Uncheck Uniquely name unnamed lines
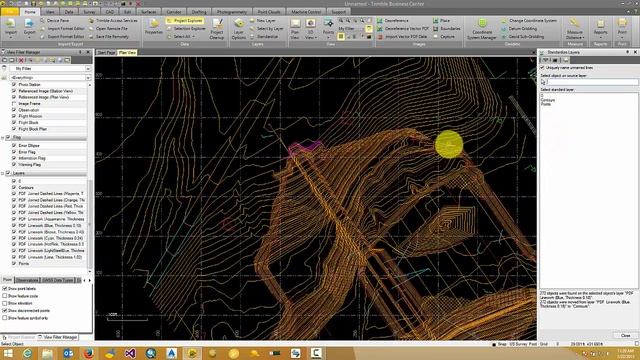The image size is (640, 360). [x=542, y=67]
